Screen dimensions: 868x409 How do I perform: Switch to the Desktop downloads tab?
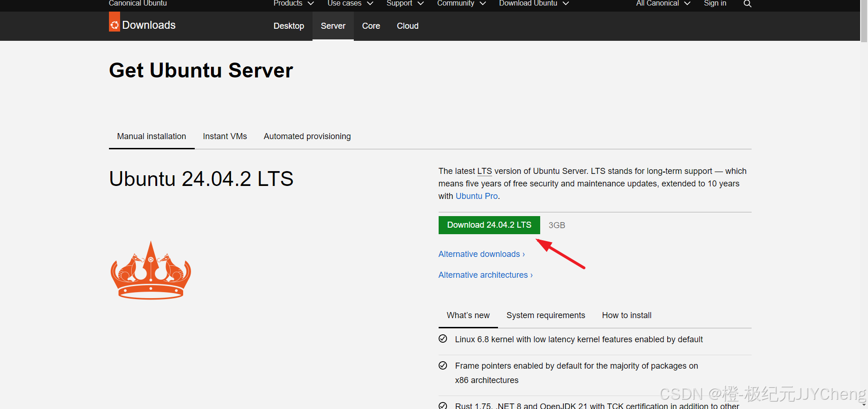coord(289,26)
